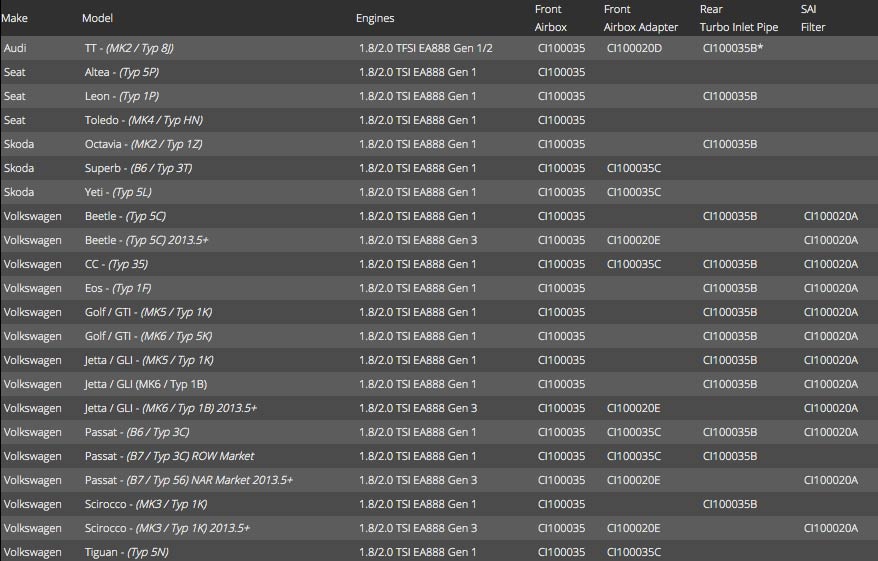
Task: Click the Make column header
Action: pos(15,18)
